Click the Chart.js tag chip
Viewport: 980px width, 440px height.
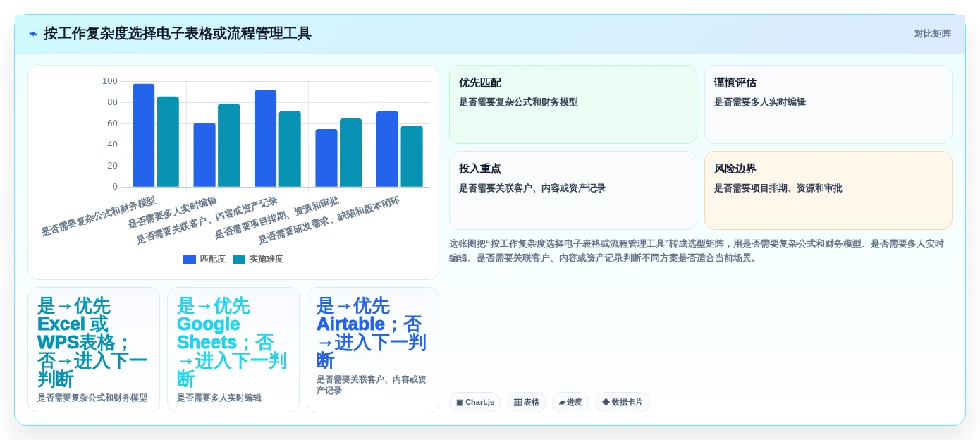click(475, 403)
